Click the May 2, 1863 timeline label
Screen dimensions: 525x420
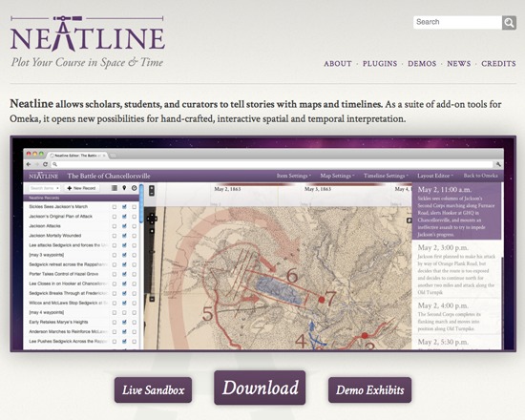click(x=227, y=189)
